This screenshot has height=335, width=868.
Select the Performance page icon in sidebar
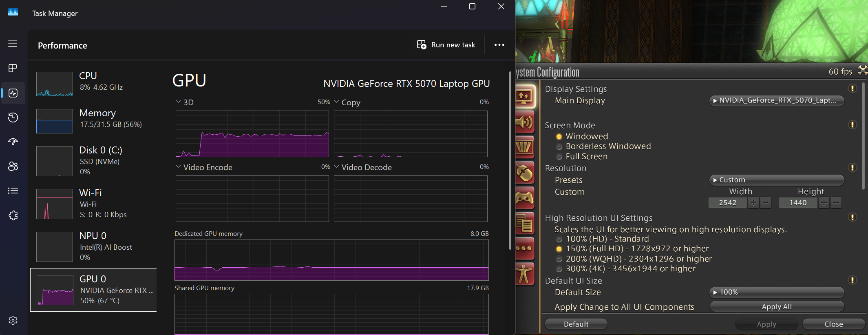[13, 93]
